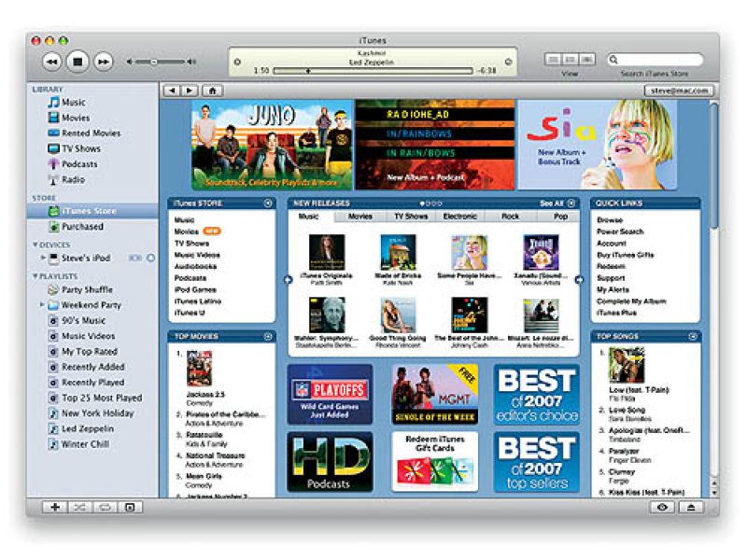
Task: Click the eject disc button at bottom right
Action: 691,507
